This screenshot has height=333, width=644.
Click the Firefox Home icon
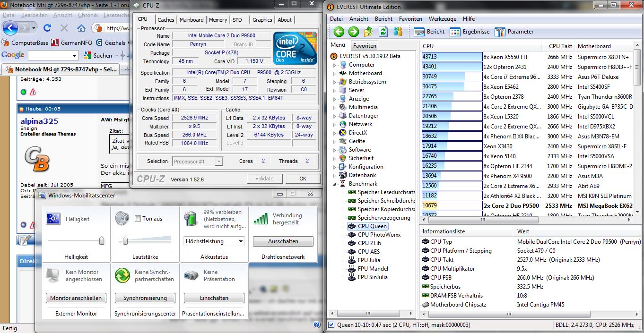pyautogui.click(x=80, y=28)
